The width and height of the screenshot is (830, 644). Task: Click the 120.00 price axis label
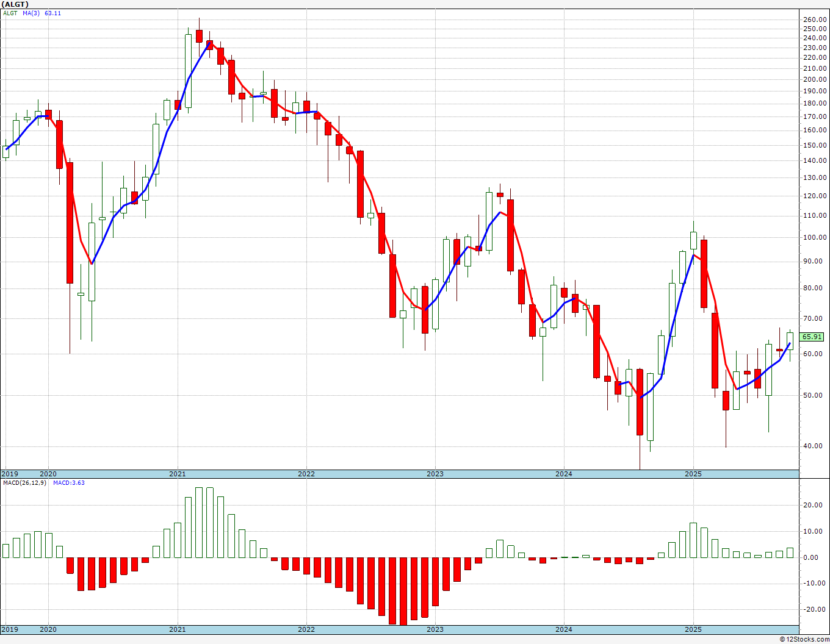pos(815,196)
